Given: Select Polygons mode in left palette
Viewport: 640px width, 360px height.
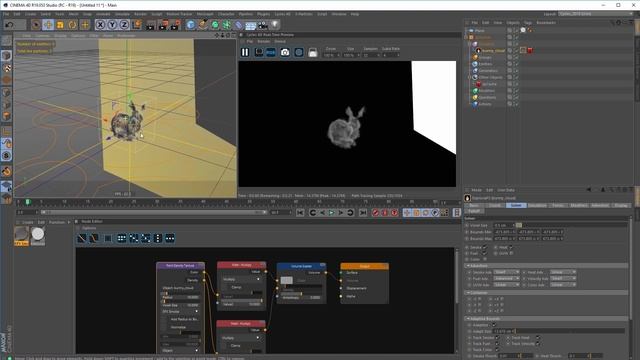Looking at the screenshot, I should (x=6, y=116).
